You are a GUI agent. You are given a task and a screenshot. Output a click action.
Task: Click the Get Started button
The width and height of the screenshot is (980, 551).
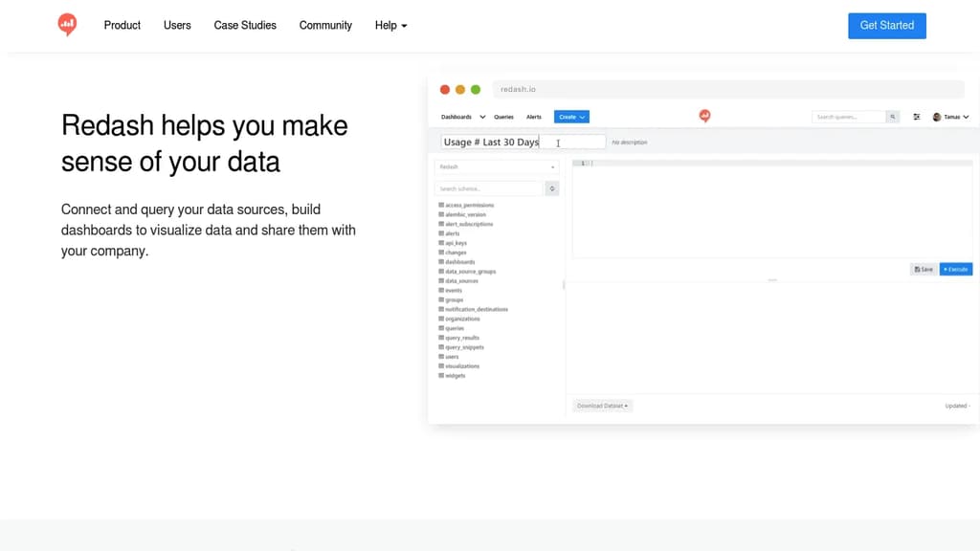[x=886, y=26]
